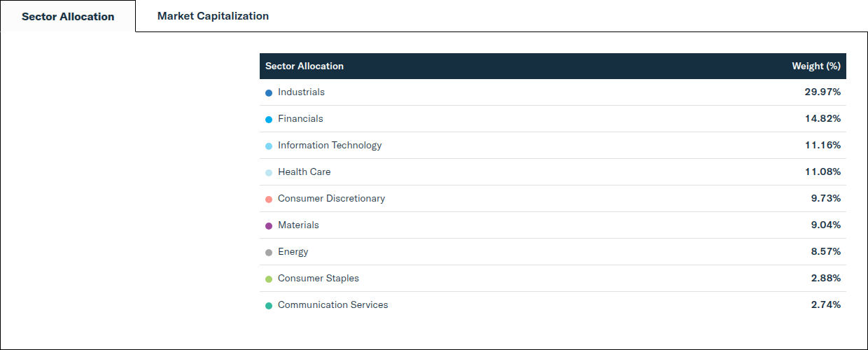This screenshot has width=868, height=350.
Task: Switch to the Market Capitalization tab
Action: (213, 16)
